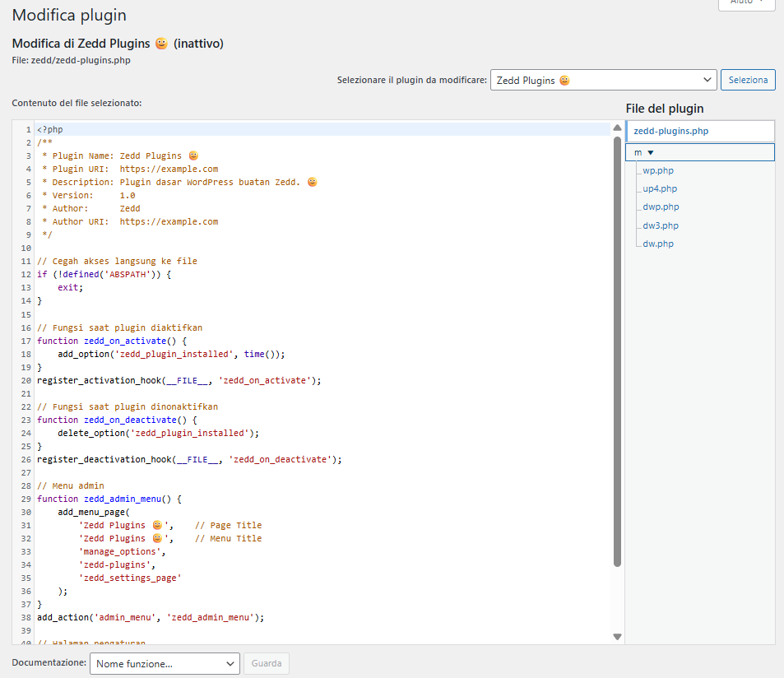Place cursor on the <?php opening line
Image resolution: width=784 pixels, height=678 pixels.
[50, 129]
